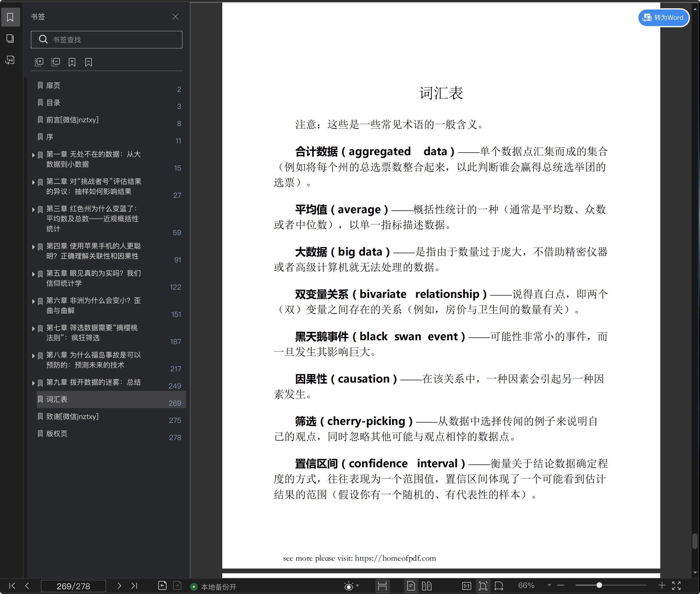
Task: Expand the 第四章 bookmark arrow
Action: 33,247
